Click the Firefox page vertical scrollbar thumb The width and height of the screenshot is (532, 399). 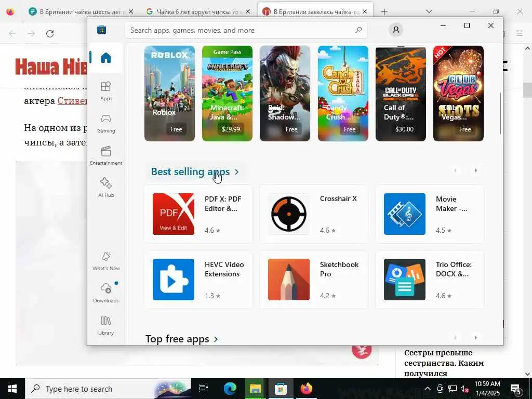[x=527, y=89]
